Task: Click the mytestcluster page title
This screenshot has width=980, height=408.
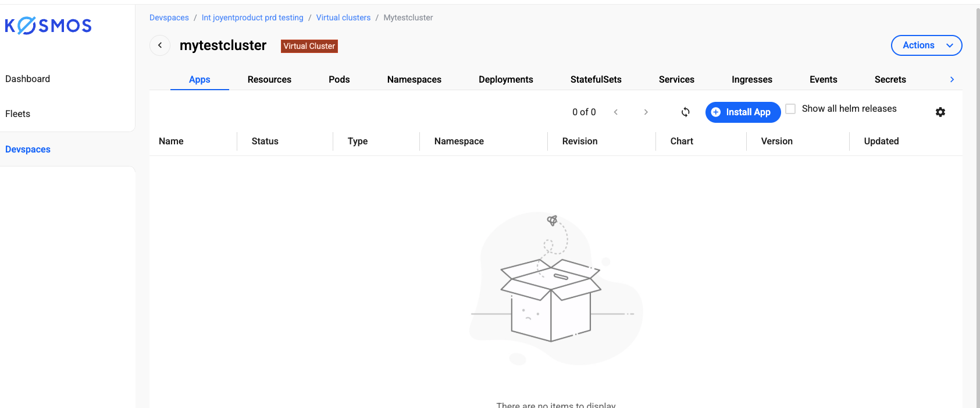Action: click(x=223, y=45)
